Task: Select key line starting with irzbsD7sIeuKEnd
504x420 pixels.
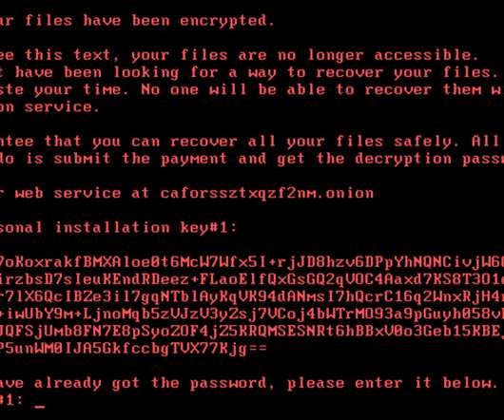Action: pyautogui.click(x=252, y=279)
